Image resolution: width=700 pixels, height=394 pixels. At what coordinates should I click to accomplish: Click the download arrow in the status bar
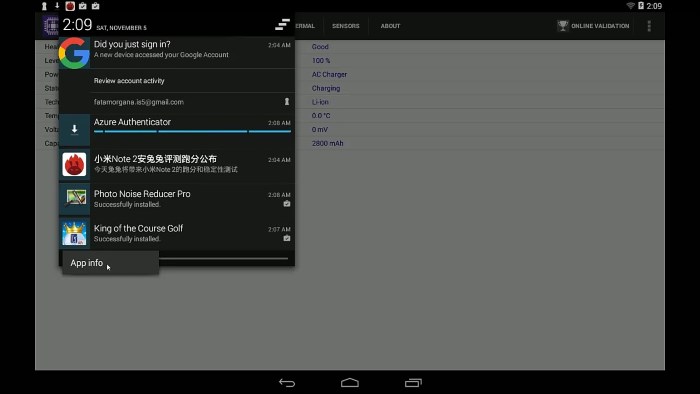coord(57,5)
